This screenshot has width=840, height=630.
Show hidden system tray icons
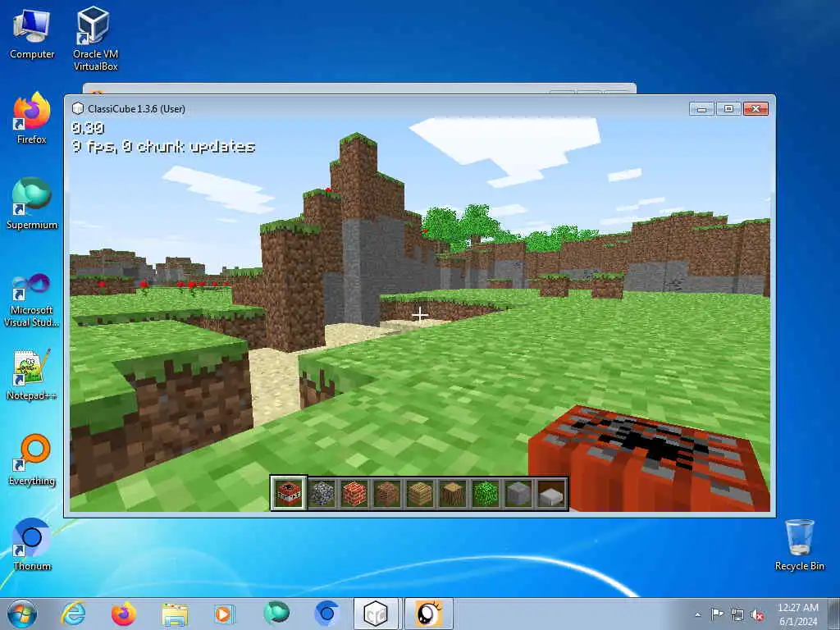click(697, 614)
